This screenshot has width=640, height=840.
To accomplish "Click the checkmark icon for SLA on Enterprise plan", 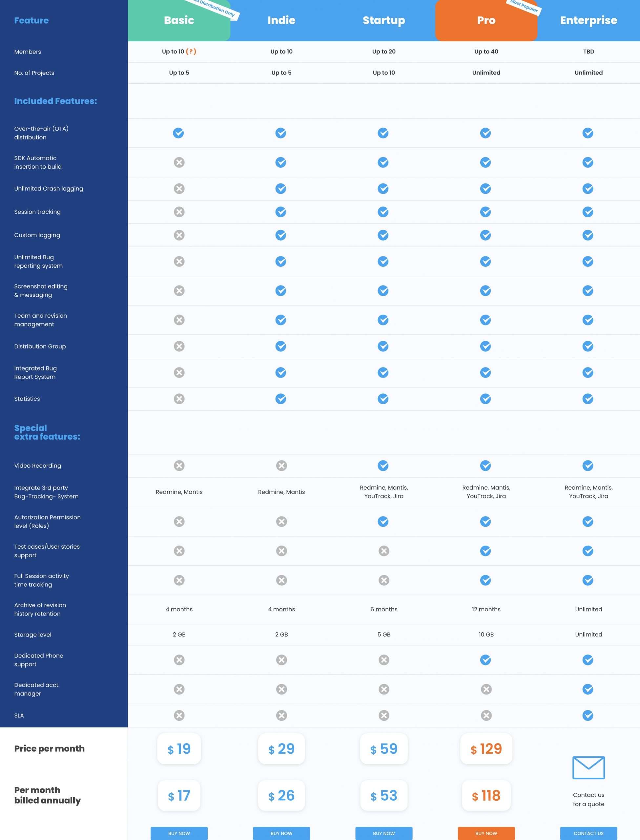I will pyautogui.click(x=588, y=715).
